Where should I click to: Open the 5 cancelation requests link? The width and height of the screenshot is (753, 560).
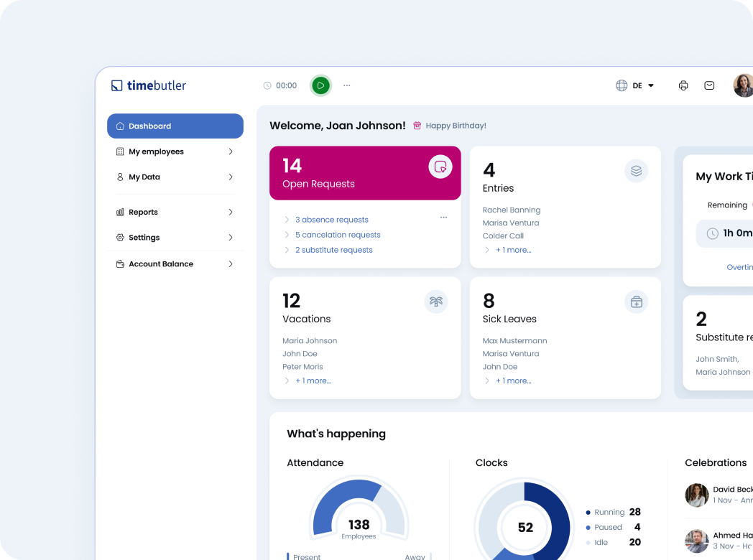pyautogui.click(x=337, y=235)
